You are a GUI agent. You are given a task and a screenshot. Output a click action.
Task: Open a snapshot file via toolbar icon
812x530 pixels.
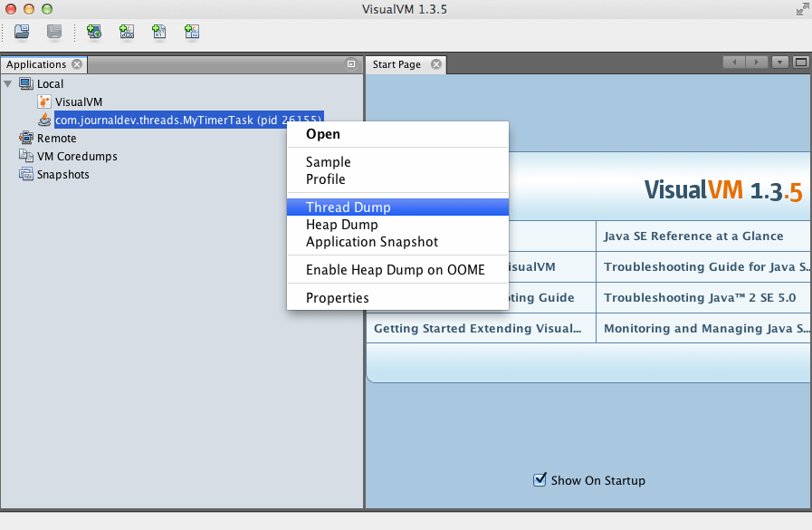[20, 32]
